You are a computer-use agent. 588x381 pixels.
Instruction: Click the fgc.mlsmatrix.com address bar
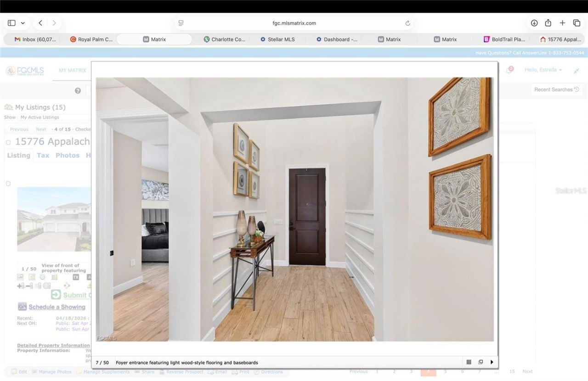click(294, 22)
